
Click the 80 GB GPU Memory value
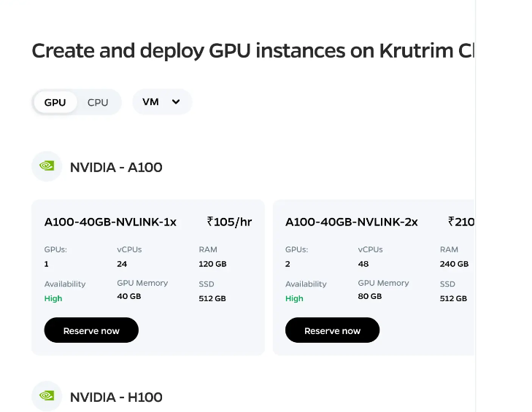[370, 296]
